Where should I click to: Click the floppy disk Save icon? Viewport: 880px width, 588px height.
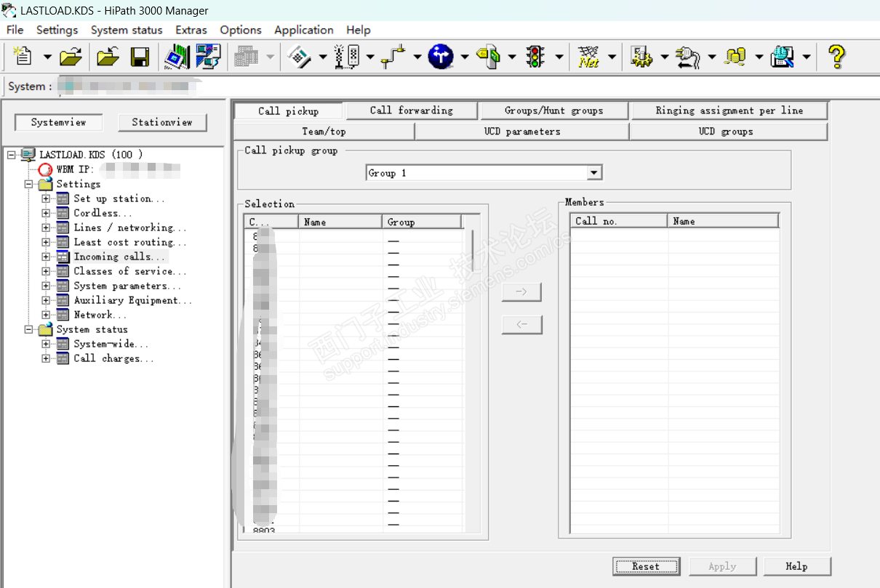(x=140, y=56)
